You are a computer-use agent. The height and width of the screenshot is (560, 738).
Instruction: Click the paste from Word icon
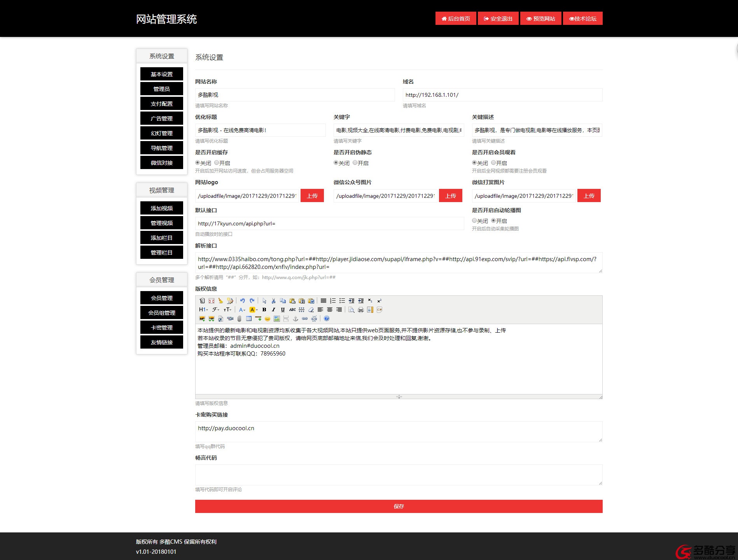click(x=311, y=301)
